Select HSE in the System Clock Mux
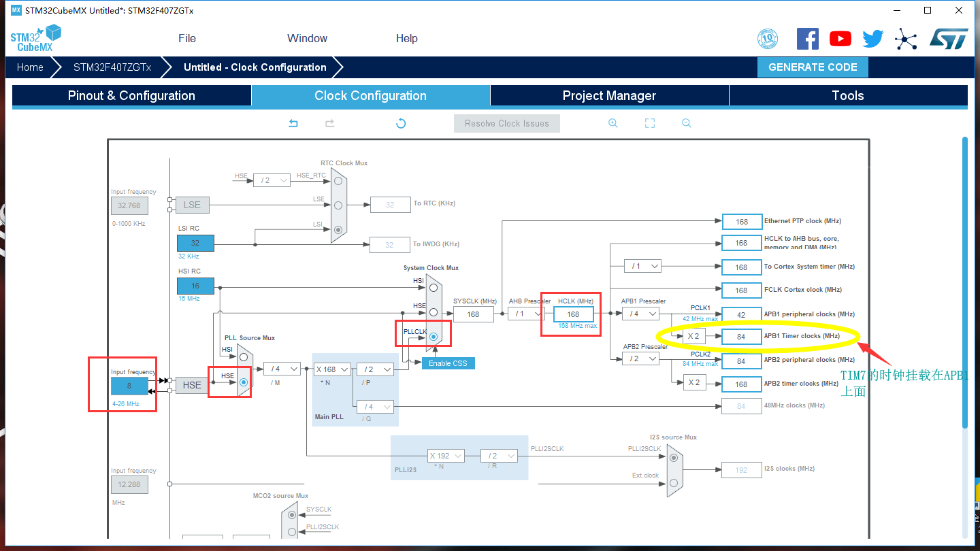The width and height of the screenshot is (980, 551). [433, 312]
